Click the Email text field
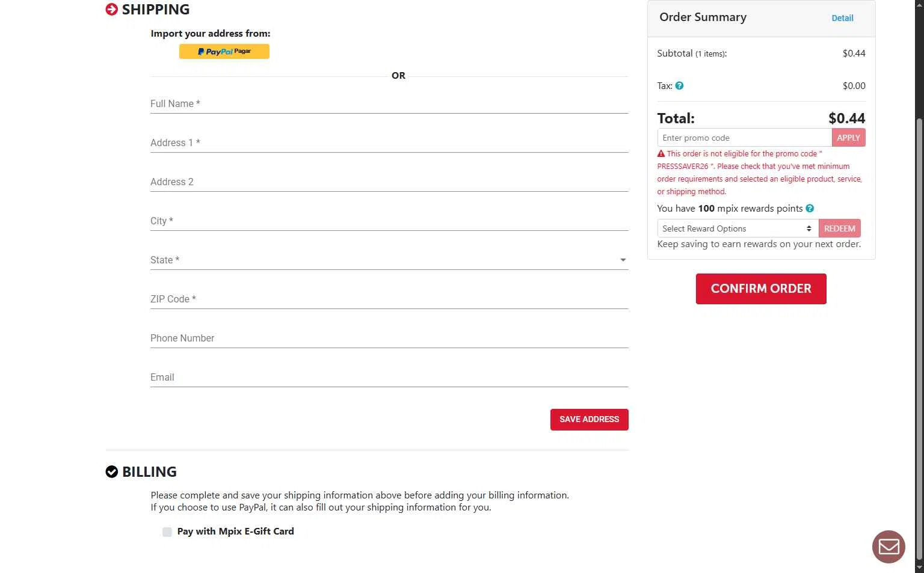This screenshot has height=573, width=924. 389,377
